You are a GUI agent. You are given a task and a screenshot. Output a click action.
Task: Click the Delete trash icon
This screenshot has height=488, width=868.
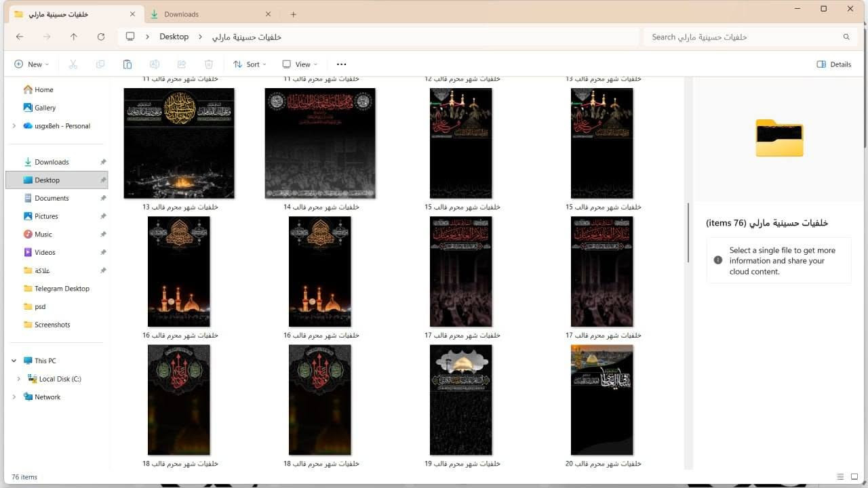pos(209,64)
